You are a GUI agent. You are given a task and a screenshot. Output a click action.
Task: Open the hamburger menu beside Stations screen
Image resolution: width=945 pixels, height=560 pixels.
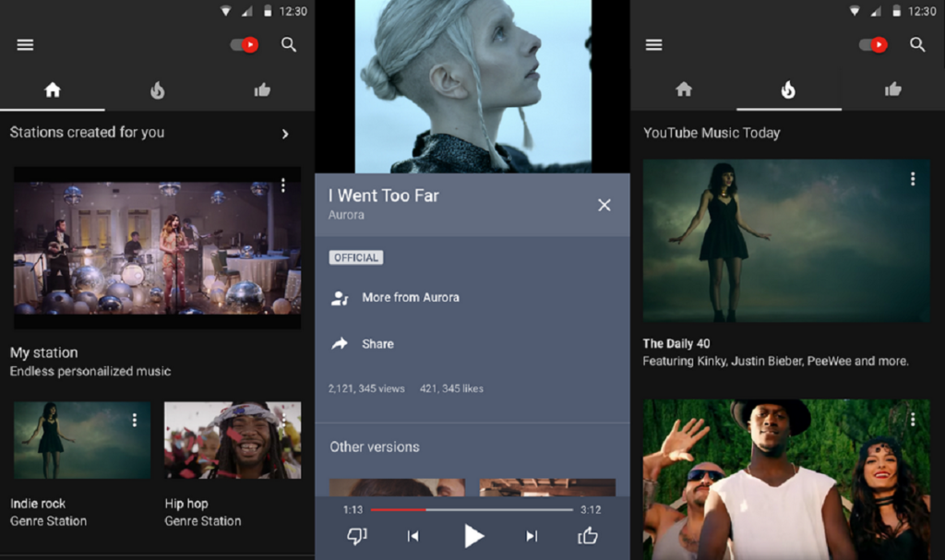point(25,44)
